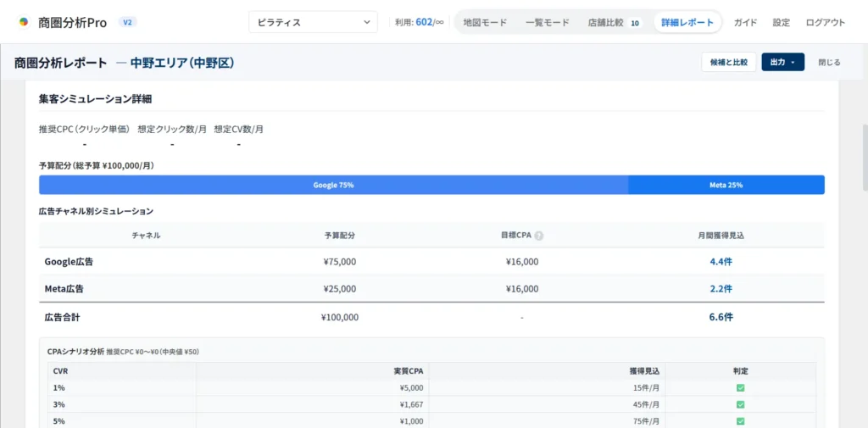Click the ¥25,000 budget cell
This screenshot has width=868, height=428.
[340, 288]
